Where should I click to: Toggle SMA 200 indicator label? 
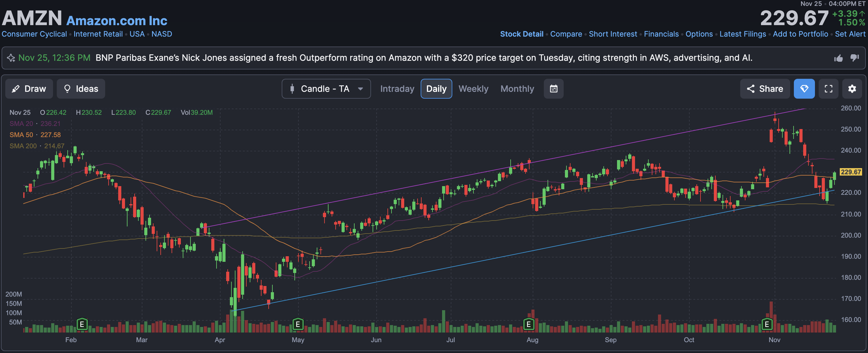23,146
